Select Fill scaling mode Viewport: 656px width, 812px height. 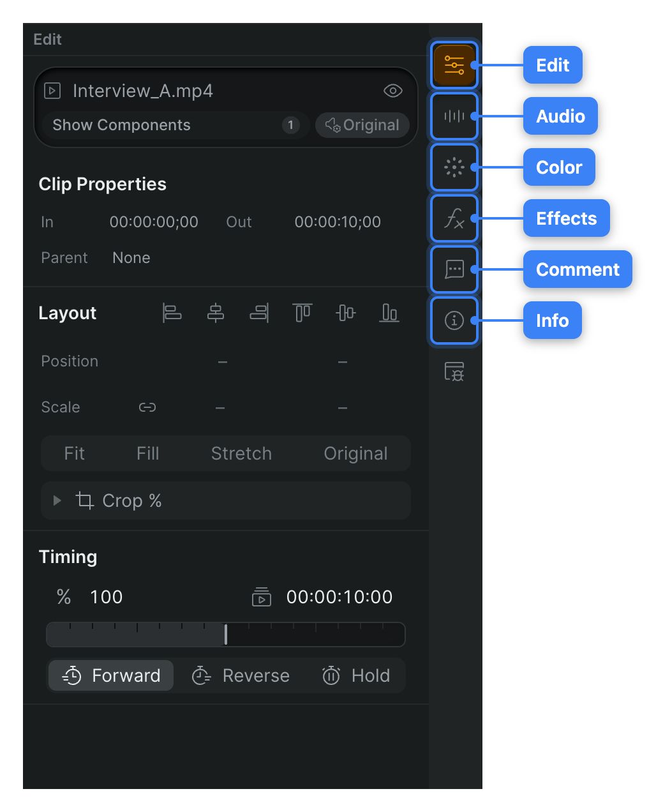click(x=147, y=453)
